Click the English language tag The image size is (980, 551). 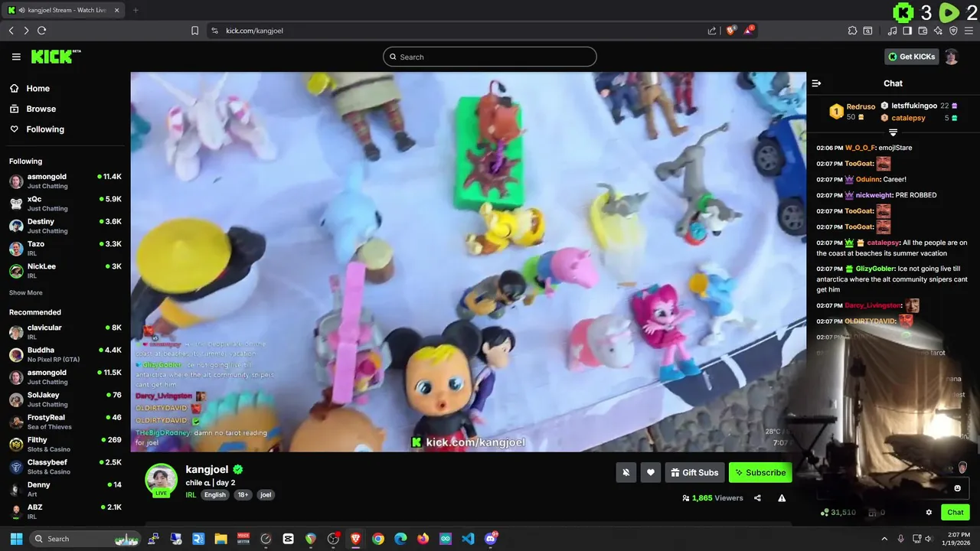[215, 494]
